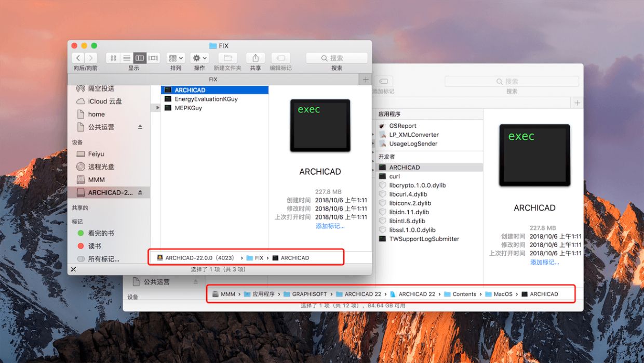Click ARCHICAD-22.0.0 (4023) in path bar
Image resolution: width=644 pixels, height=363 pixels.
pyautogui.click(x=196, y=258)
